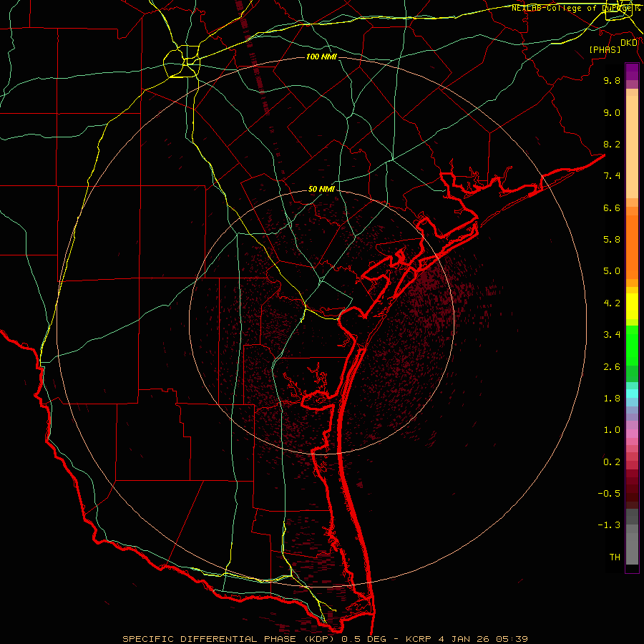Click the 1.0 scale label
This screenshot has height=644, width=644.
(x=612, y=430)
